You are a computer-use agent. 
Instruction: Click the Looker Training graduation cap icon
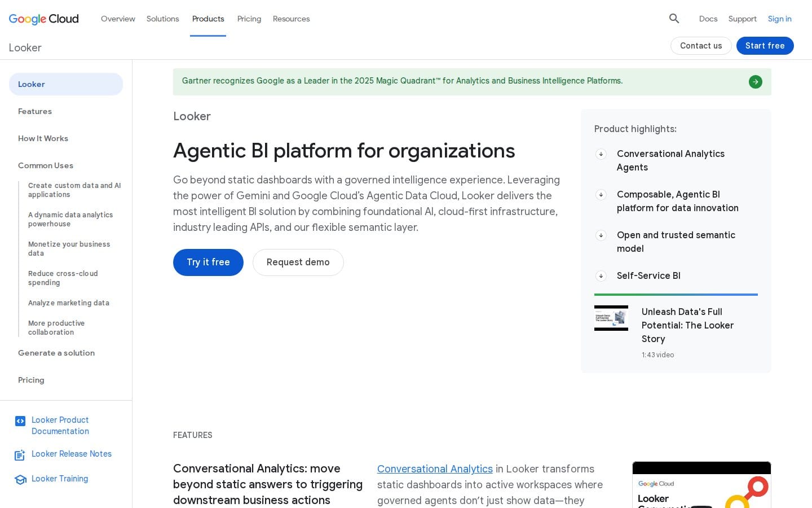pos(20,480)
